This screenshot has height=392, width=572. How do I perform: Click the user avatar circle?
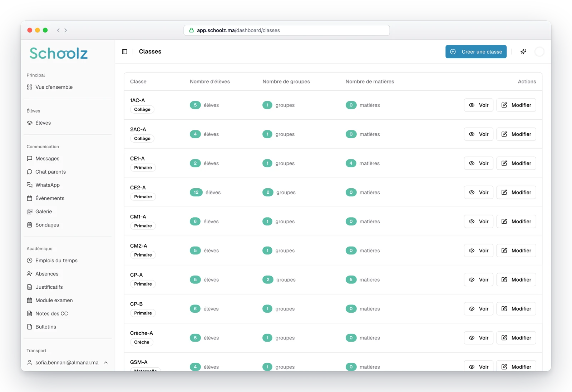(x=539, y=51)
